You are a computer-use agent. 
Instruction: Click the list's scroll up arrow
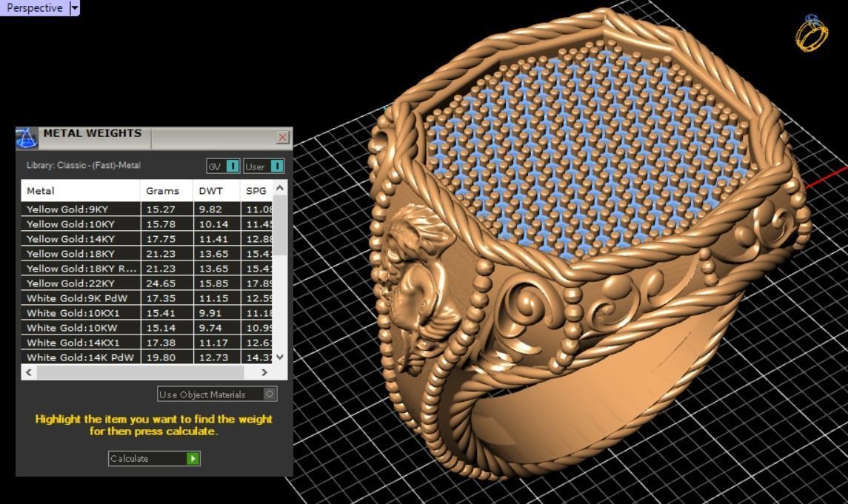coord(280,188)
